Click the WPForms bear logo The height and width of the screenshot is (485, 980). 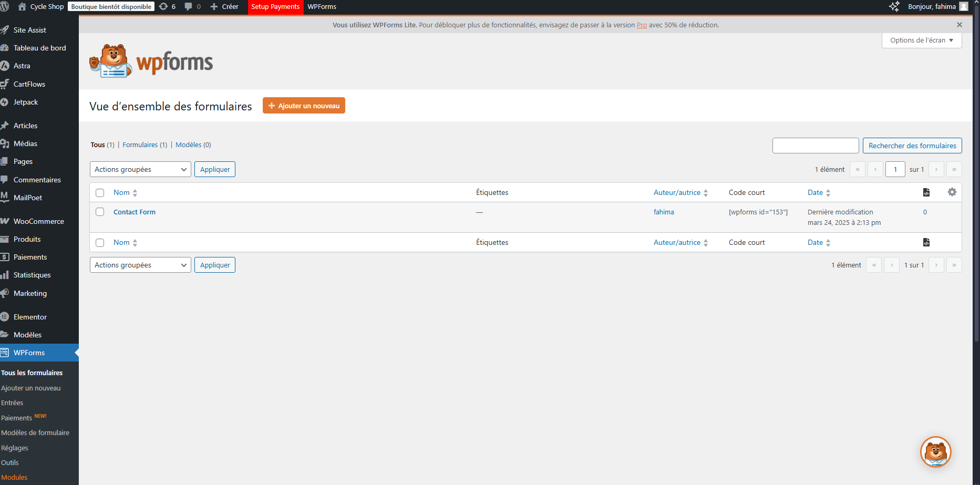151,61
